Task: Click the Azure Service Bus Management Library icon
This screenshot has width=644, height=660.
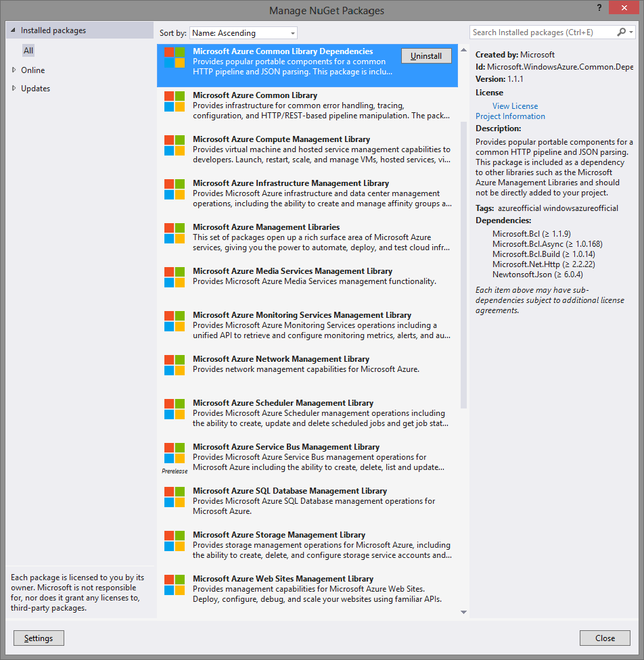Action: [175, 453]
